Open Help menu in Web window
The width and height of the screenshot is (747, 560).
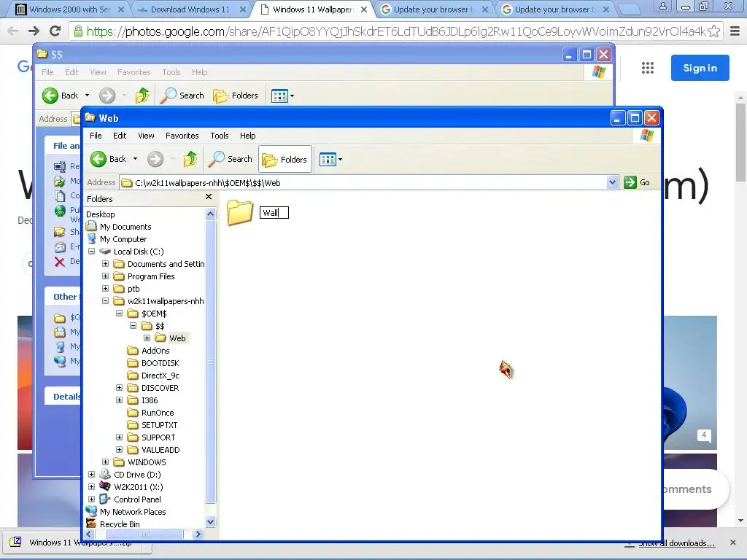click(x=248, y=136)
